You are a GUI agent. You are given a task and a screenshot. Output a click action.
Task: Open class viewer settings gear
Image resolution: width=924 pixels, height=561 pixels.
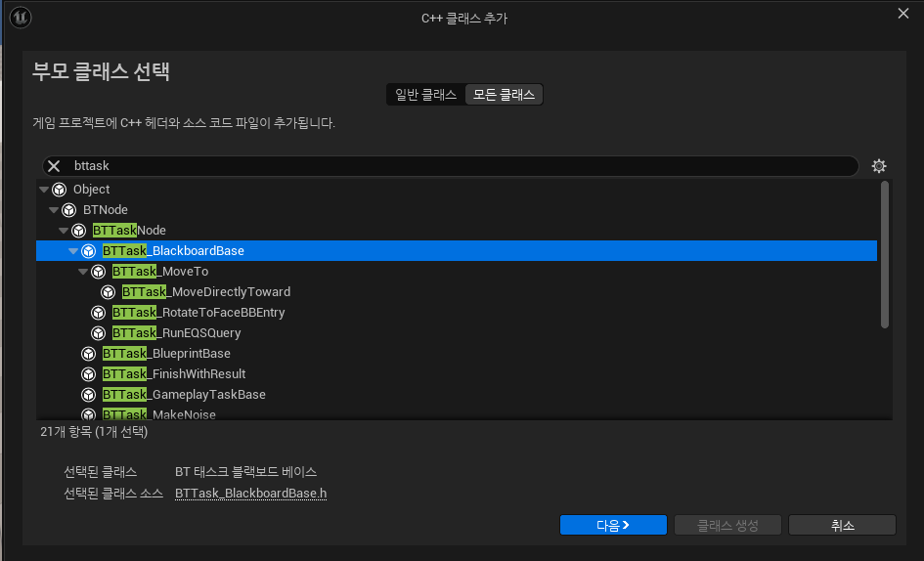pos(879,166)
